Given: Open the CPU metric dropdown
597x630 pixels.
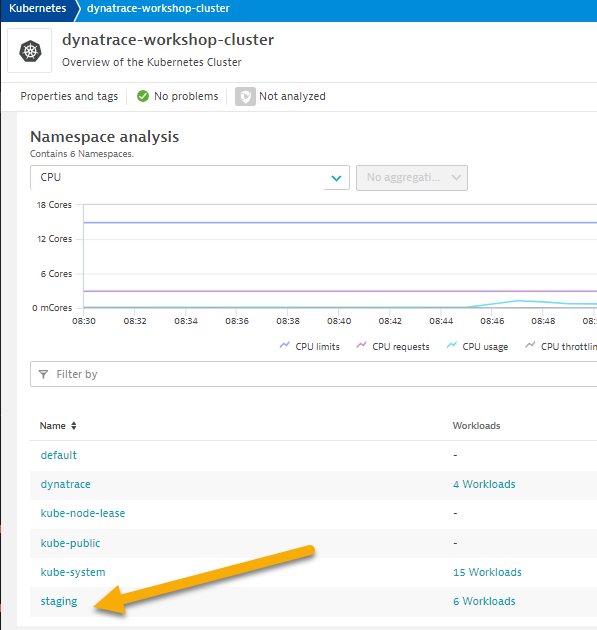Looking at the screenshot, I should 190,177.
